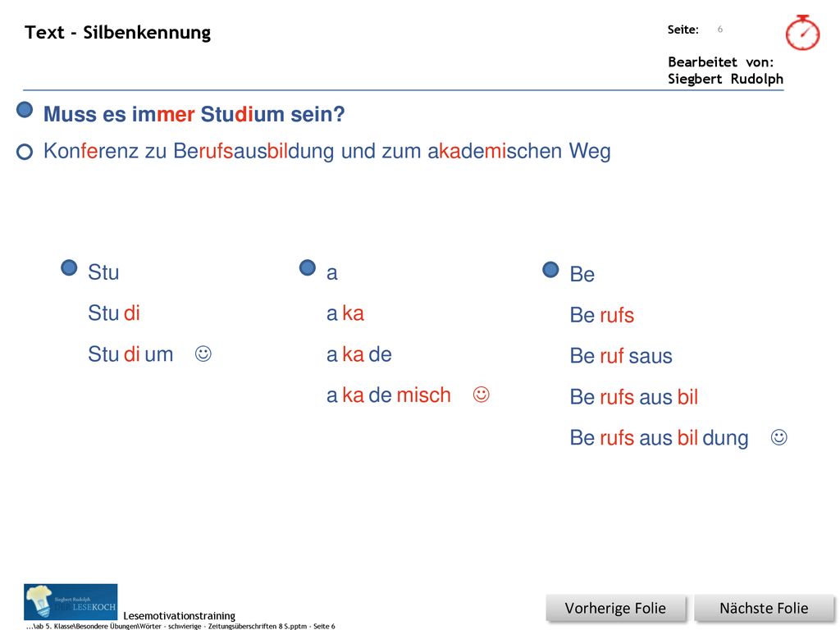Click the red smiley after a ka de misch
Screen dimensions: 840x630
[x=481, y=395]
